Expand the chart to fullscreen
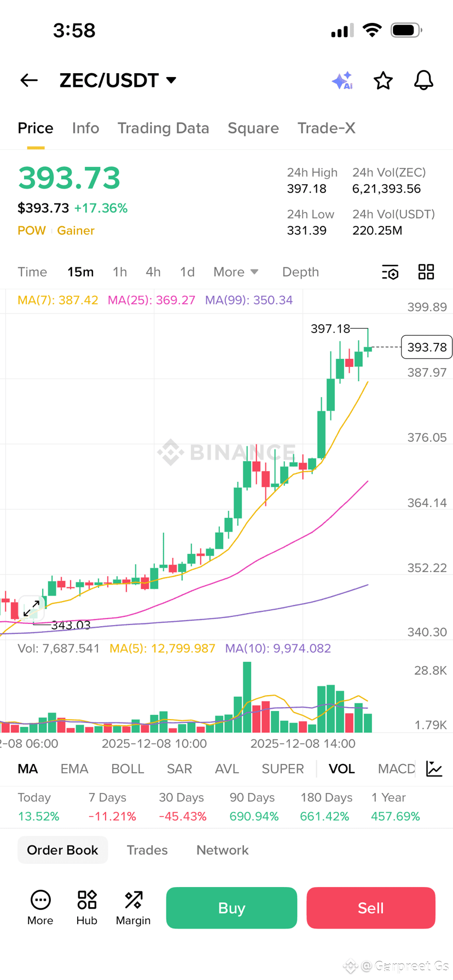Viewport: 453px width, 980px height. (x=31, y=608)
